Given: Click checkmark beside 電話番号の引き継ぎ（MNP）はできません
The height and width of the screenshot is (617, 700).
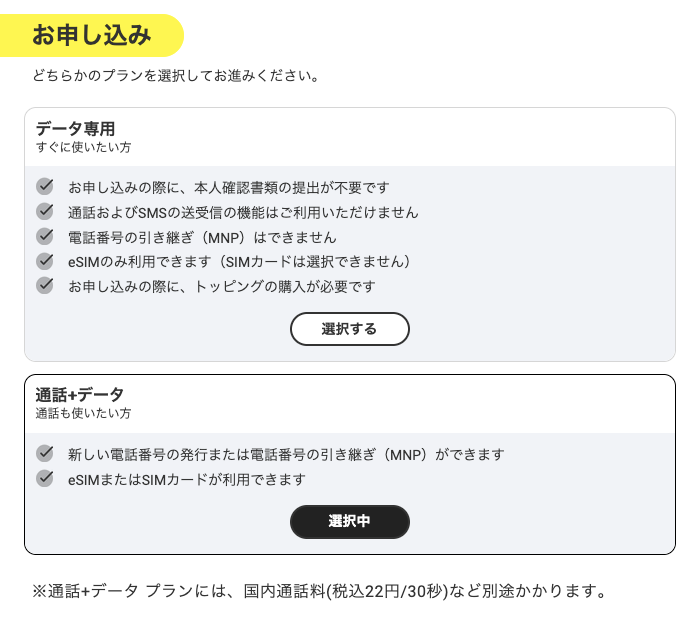Looking at the screenshot, I should [44, 237].
